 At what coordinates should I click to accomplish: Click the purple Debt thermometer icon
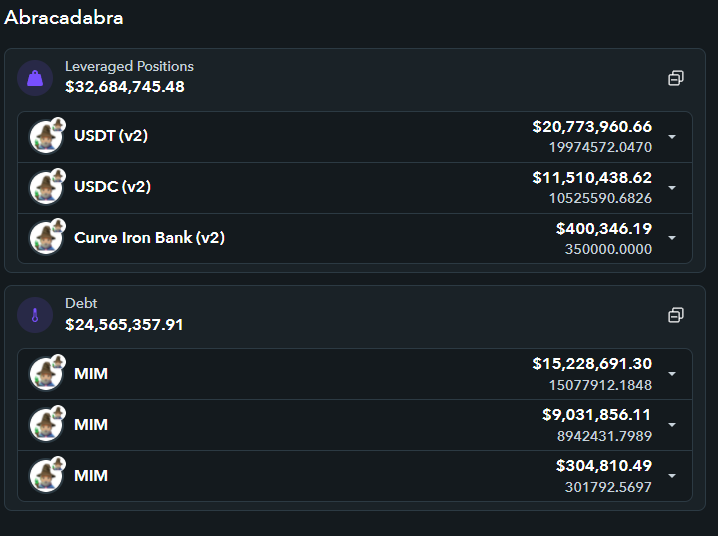click(35, 315)
